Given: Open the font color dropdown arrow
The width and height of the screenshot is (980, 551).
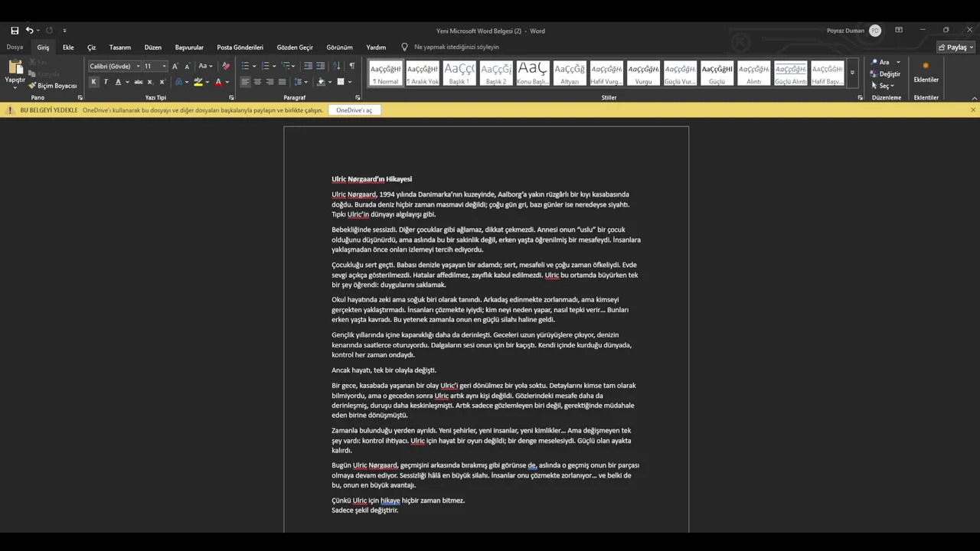Looking at the screenshot, I should [227, 82].
